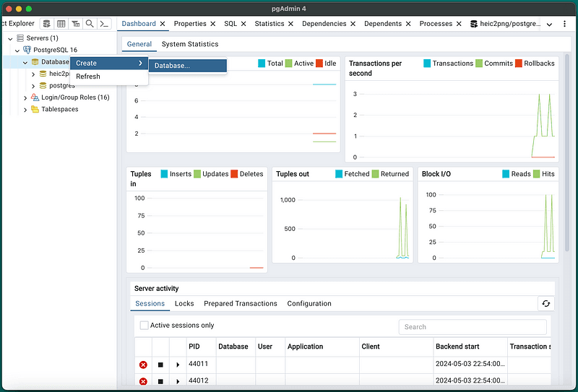
Task: Terminate session for PID 44011
Action: point(143,365)
